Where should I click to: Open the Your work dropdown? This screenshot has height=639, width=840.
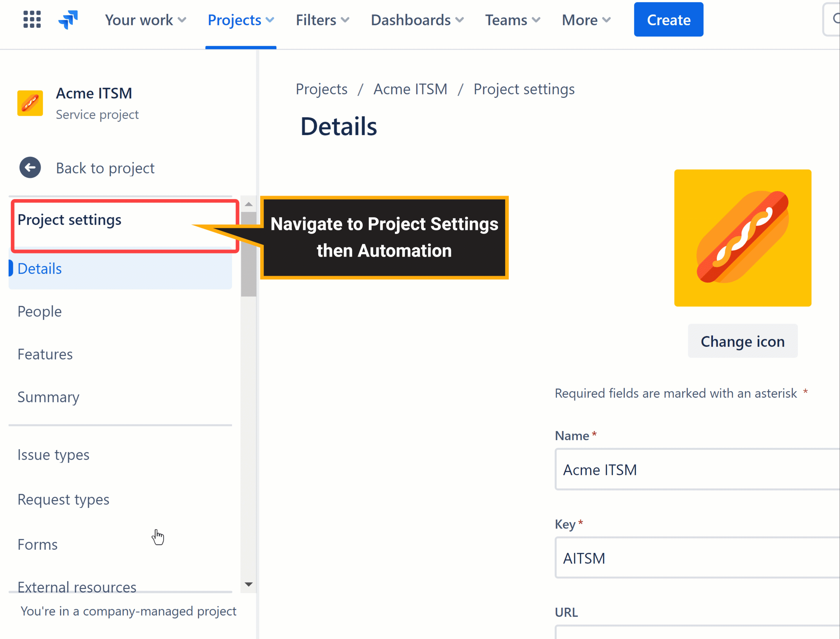[145, 20]
